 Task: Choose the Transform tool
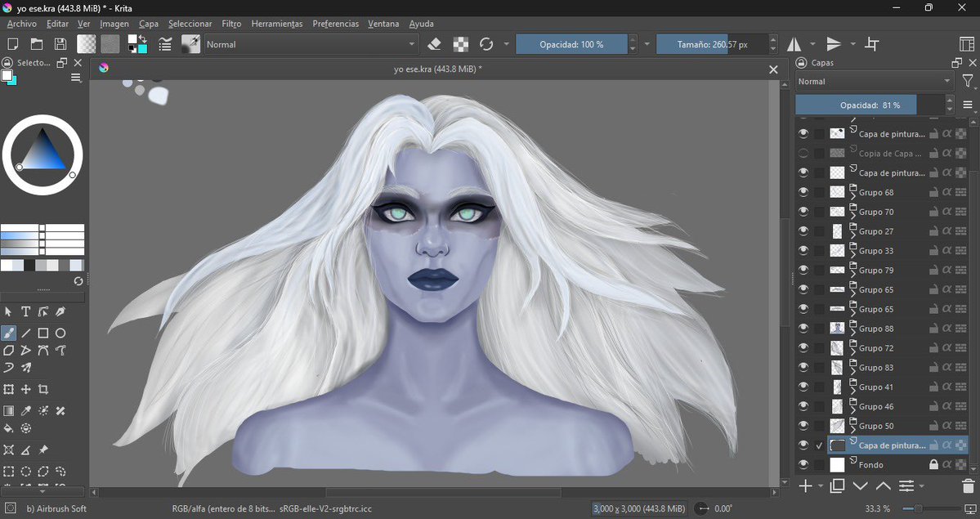tap(9, 388)
